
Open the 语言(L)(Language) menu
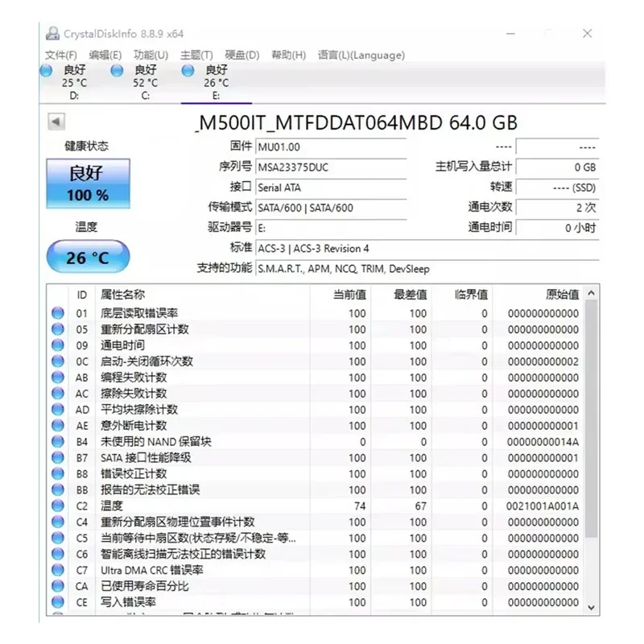pyautogui.click(x=361, y=55)
